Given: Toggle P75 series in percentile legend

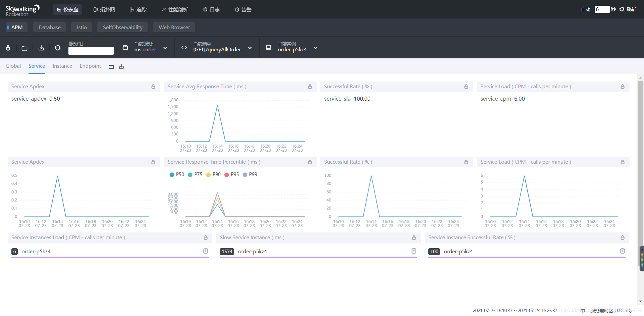Looking at the screenshot, I should (x=195, y=174).
